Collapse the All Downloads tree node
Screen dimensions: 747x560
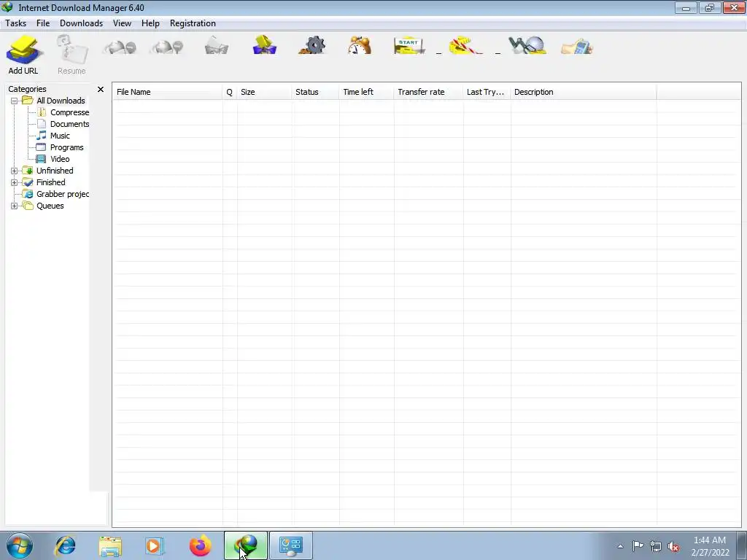click(15, 101)
